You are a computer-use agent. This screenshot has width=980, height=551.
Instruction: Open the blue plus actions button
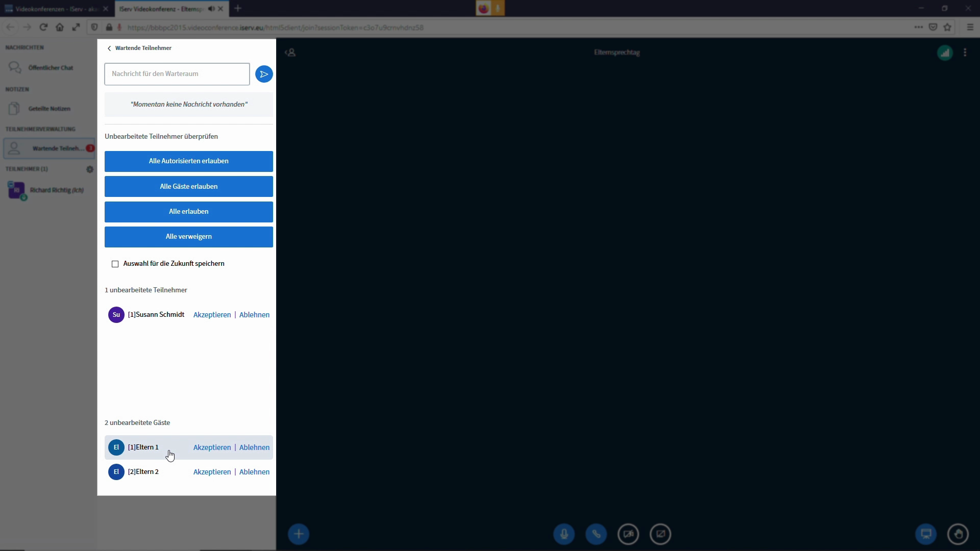(299, 534)
